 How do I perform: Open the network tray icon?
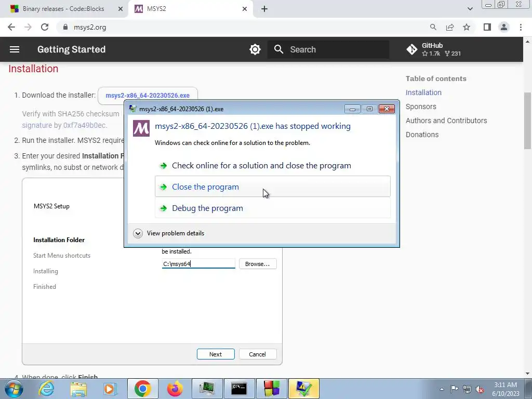click(467, 389)
